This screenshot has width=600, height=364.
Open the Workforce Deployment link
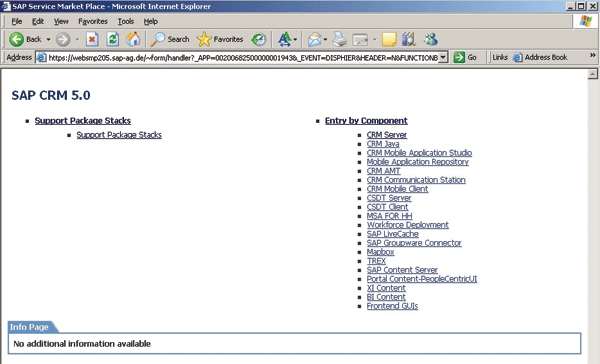click(x=408, y=225)
